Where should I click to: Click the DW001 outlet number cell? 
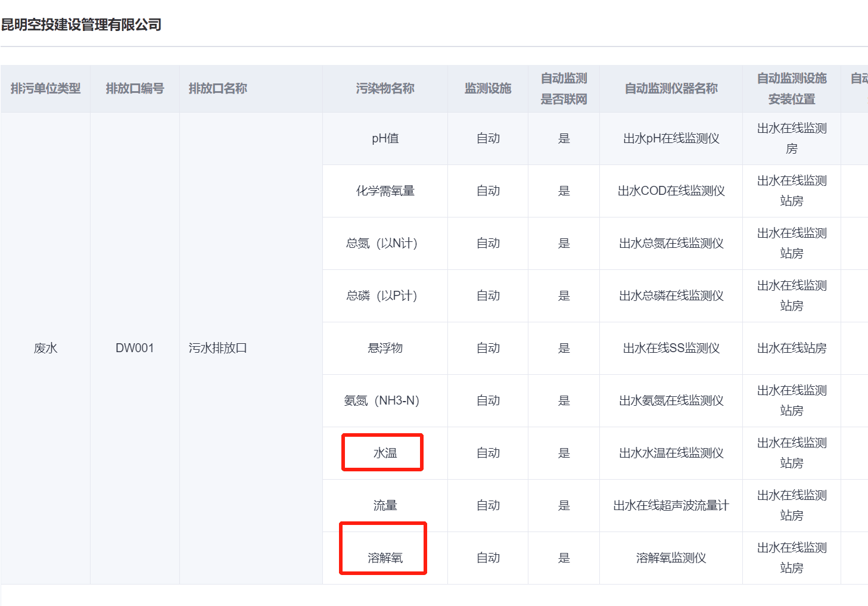coord(135,348)
